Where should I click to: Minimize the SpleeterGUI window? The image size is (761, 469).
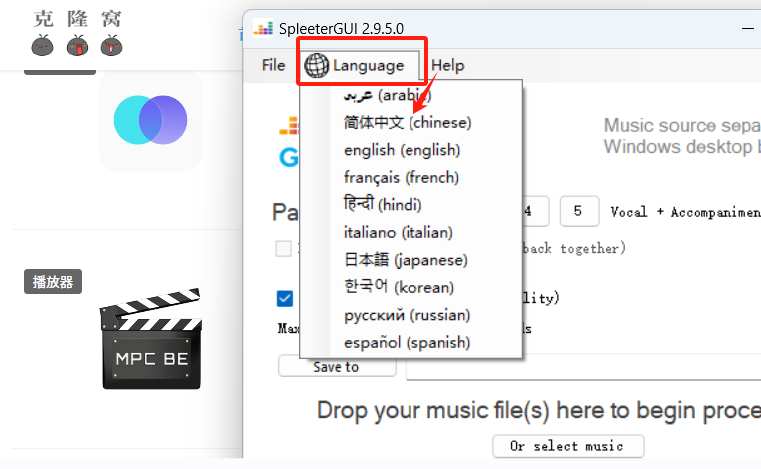(747, 28)
